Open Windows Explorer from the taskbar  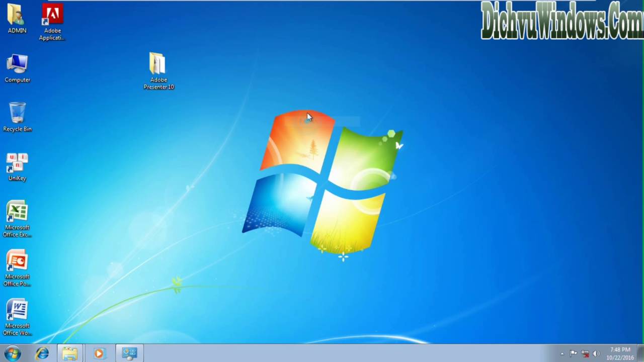[x=70, y=353]
